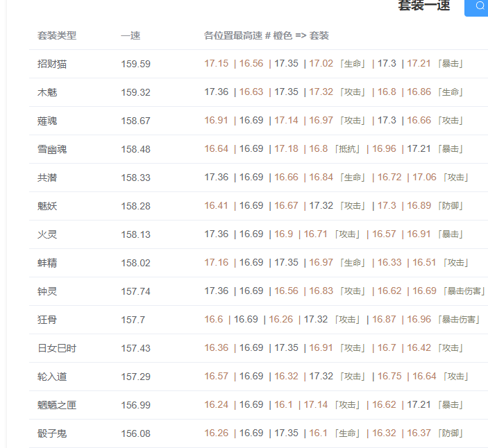The image size is (488, 448).
Task: Click the 套装类型 column header
Action: tap(57, 35)
